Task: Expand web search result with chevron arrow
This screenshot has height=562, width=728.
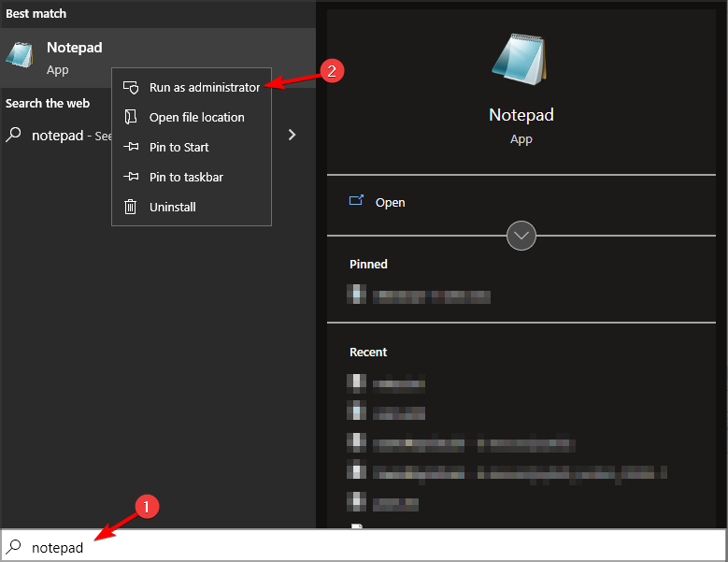Action: [292, 135]
